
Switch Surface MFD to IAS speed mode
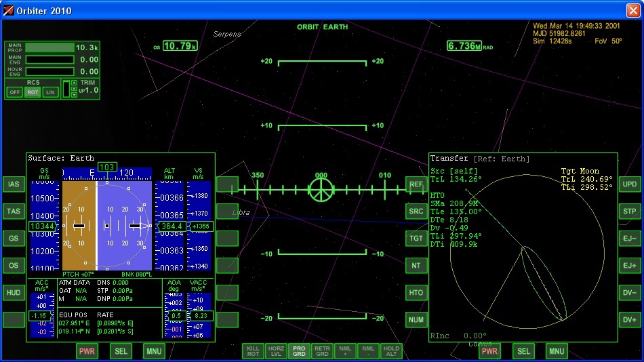(x=14, y=184)
